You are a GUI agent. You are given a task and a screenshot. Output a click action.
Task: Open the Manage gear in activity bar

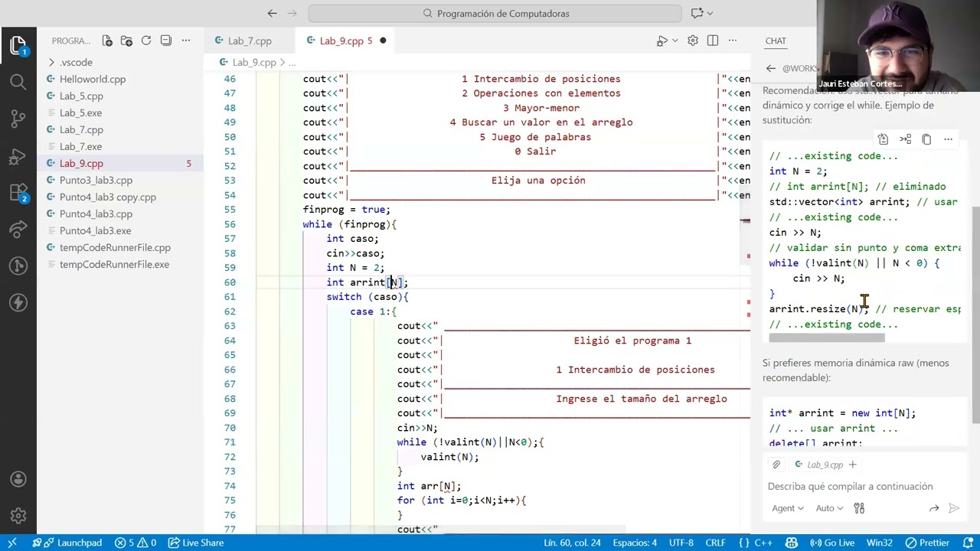[18, 516]
